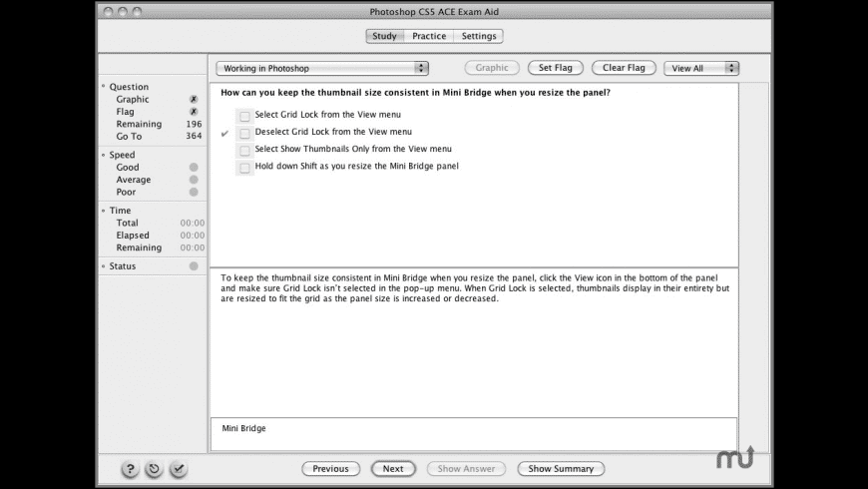Click the Flag indicator icon in the sidebar
Screen dimensions: 868x489
(194, 112)
